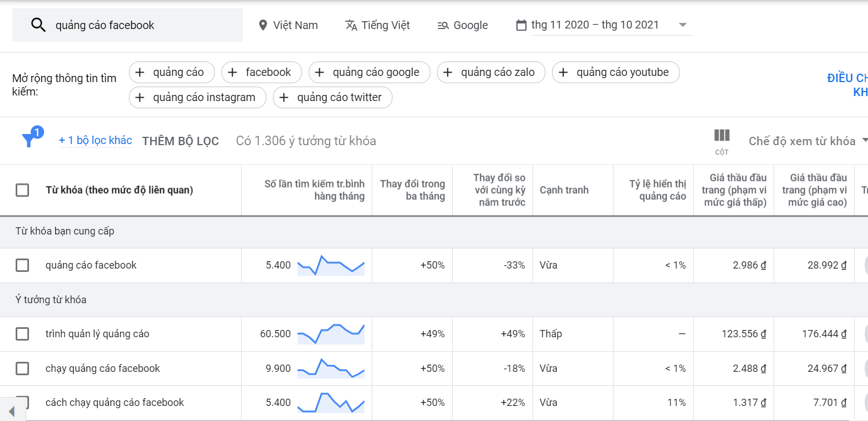This screenshot has width=868, height=421.
Task: Click the search network icon beside Google
Action: [443, 25]
